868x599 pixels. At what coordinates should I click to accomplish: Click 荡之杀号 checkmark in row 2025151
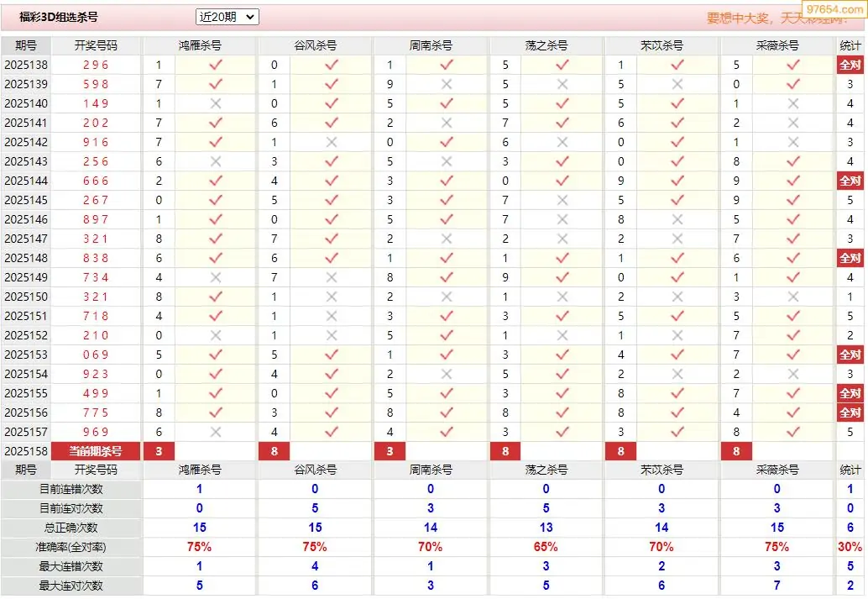pos(562,316)
